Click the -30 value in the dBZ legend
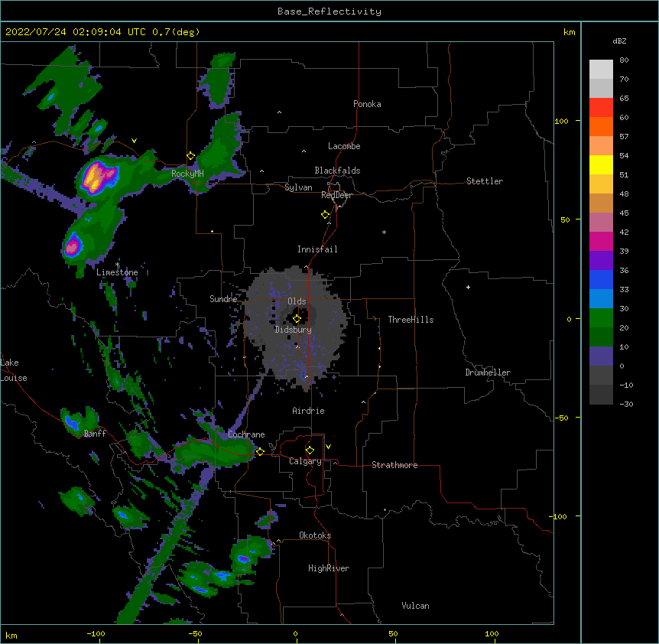This screenshot has width=659, height=644. [626, 404]
